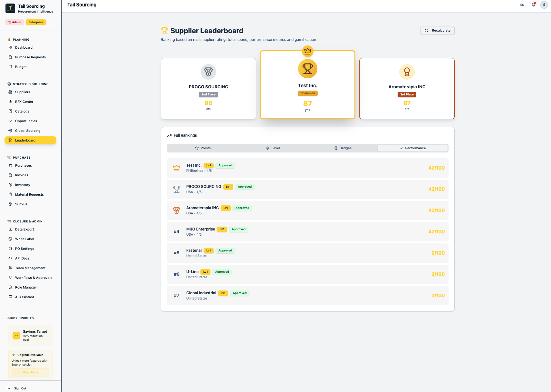This screenshot has height=392, width=551.
Task: Click 42/100 score for MRO Enterprise
Action: 436,232
